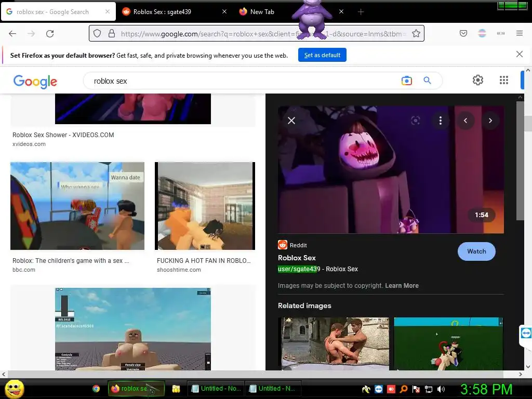Open the Firefox hamburger application menu

pyautogui.click(x=520, y=33)
